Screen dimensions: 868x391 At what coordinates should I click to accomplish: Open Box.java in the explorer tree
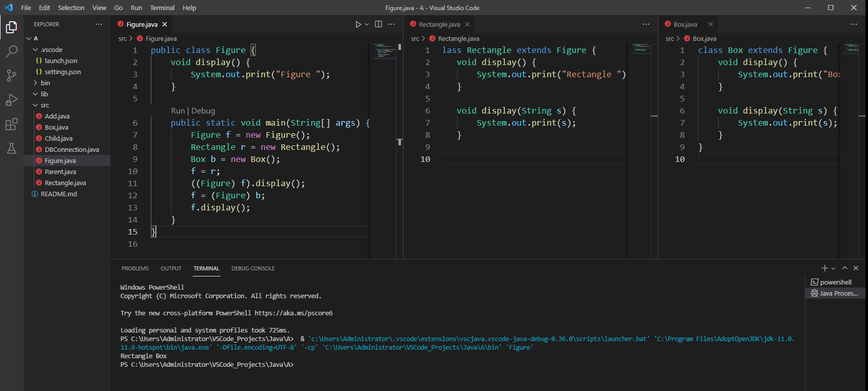(67, 127)
